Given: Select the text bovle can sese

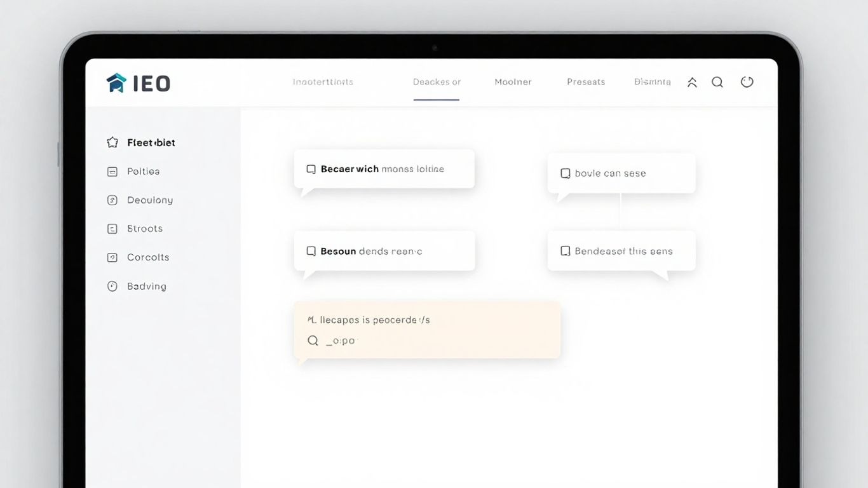Looking at the screenshot, I should 610,173.
